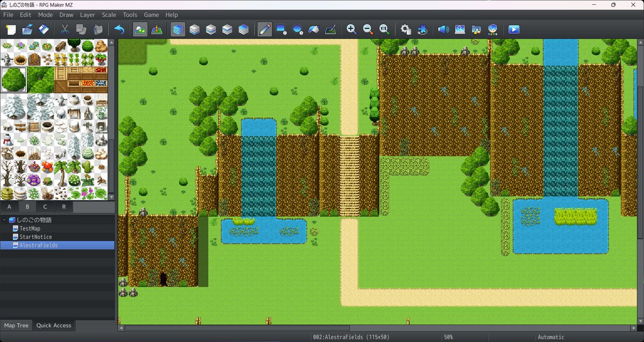
Task: Create a new project via toolbar icon
Action: coord(11,29)
